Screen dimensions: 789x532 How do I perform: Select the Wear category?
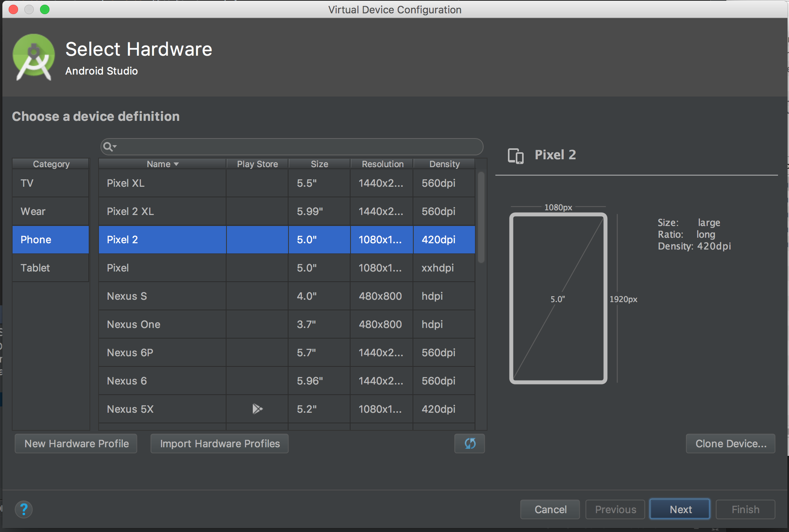pyautogui.click(x=50, y=211)
